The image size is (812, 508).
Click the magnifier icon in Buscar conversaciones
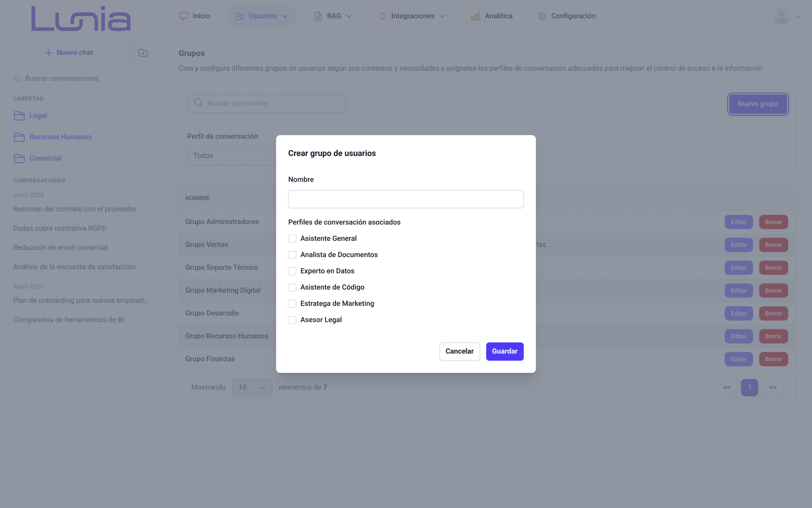[17, 79]
